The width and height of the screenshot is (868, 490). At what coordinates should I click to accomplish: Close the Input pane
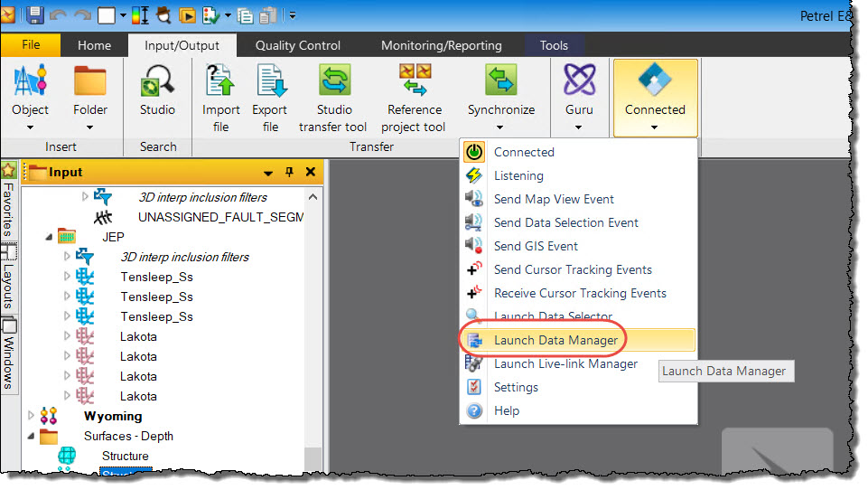pyautogui.click(x=311, y=172)
